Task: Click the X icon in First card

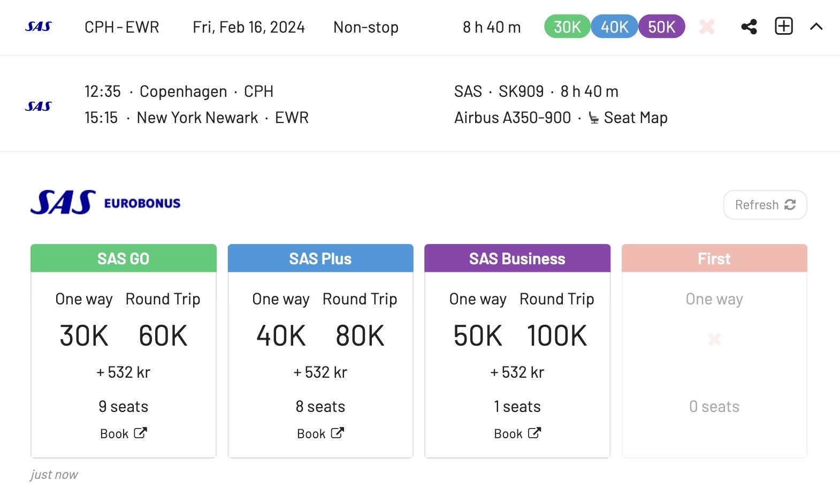Action: [x=714, y=339]
